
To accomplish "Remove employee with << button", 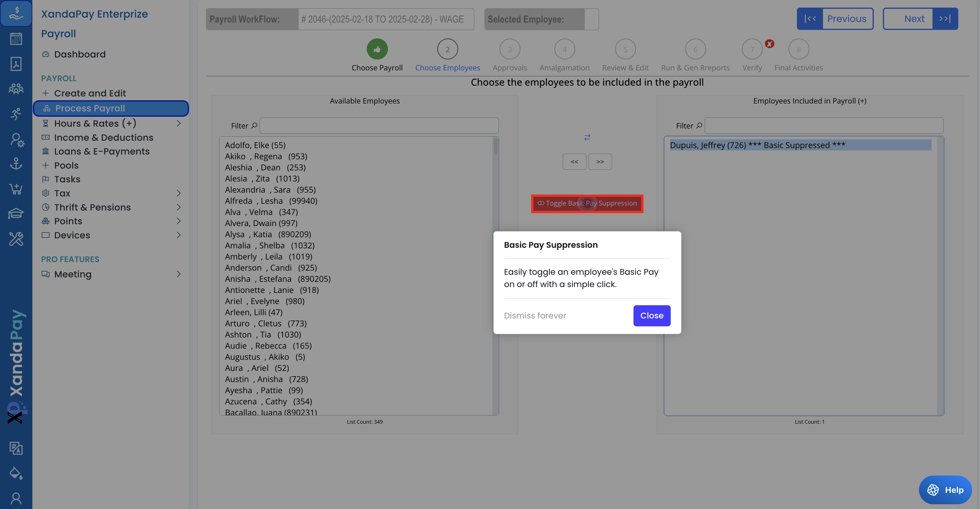I will pyautogui.click(x=574, y=162).
